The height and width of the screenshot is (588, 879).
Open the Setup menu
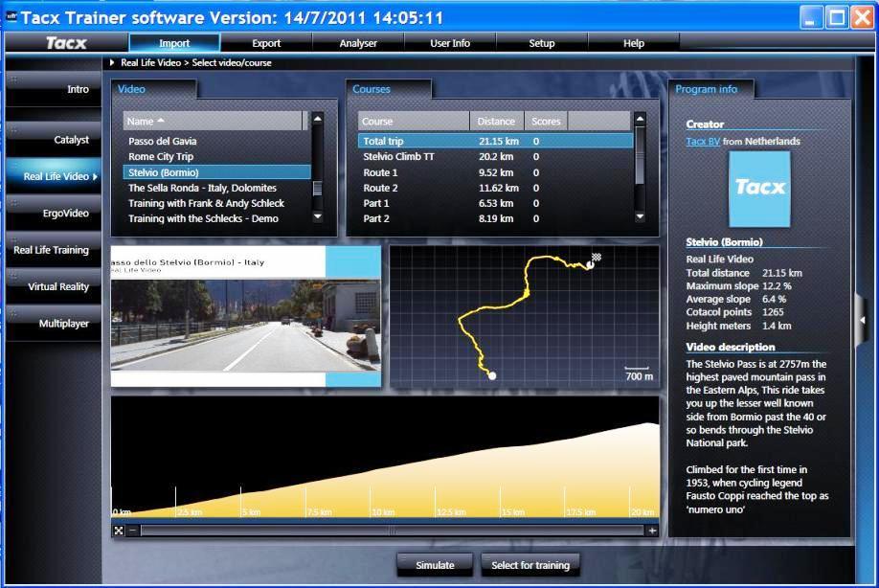[x=542, y=43]
